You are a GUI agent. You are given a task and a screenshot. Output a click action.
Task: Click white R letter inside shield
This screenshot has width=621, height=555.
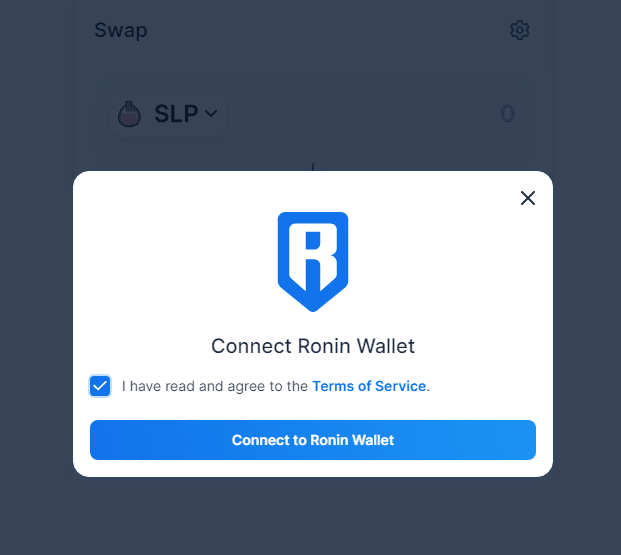point(313,257)
